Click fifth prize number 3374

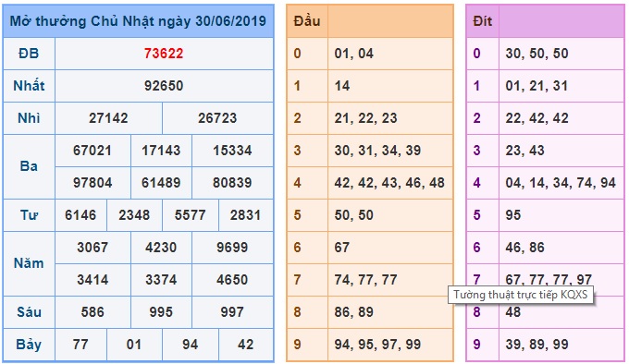point(161,280)
